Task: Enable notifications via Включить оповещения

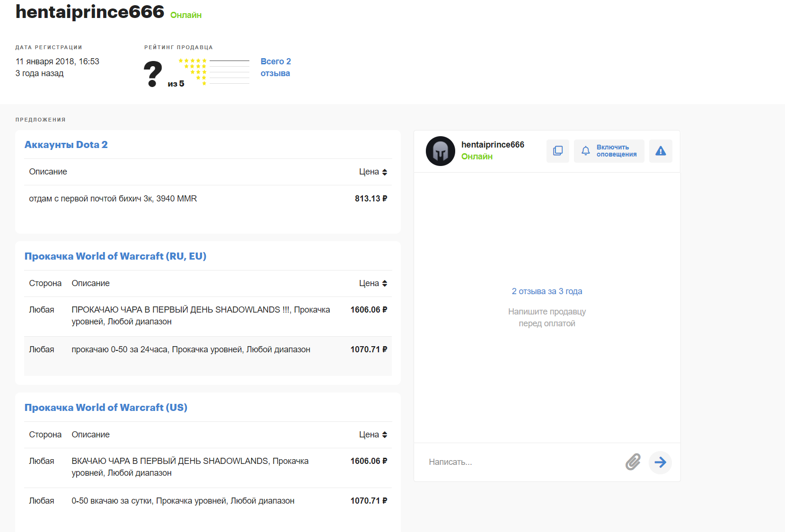Action: point(616,151)
